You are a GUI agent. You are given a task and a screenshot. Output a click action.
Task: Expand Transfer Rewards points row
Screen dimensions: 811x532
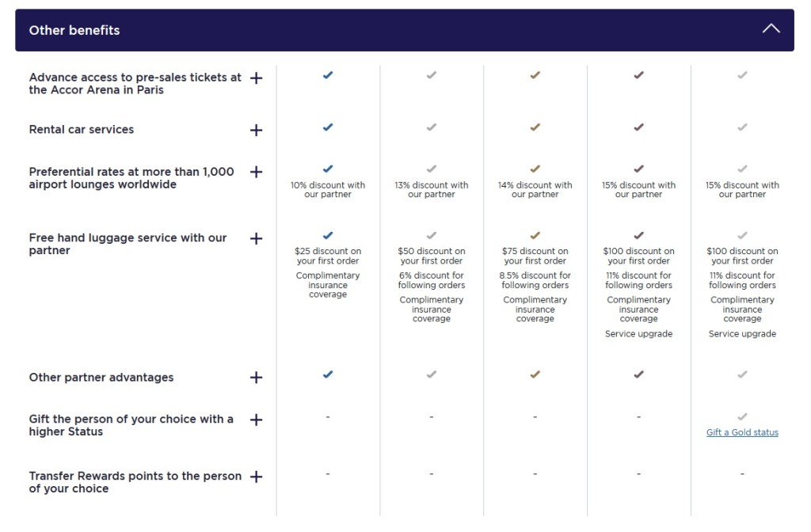click(256, 477)
